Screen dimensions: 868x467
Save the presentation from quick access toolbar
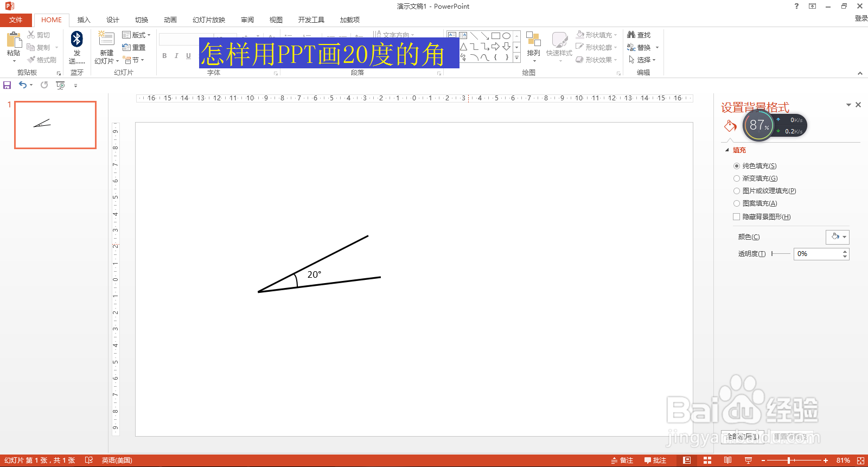pyautogui.click(x=7, y=85)
